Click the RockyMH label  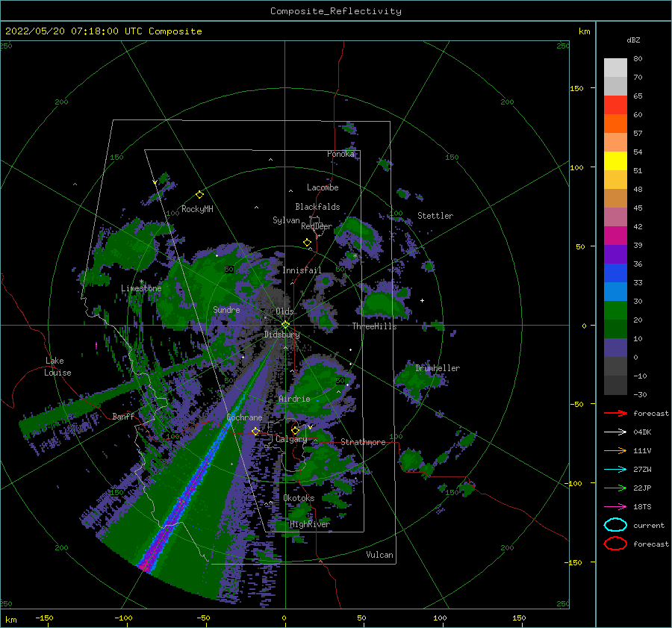pyautogui.click(x=197, y=209)
